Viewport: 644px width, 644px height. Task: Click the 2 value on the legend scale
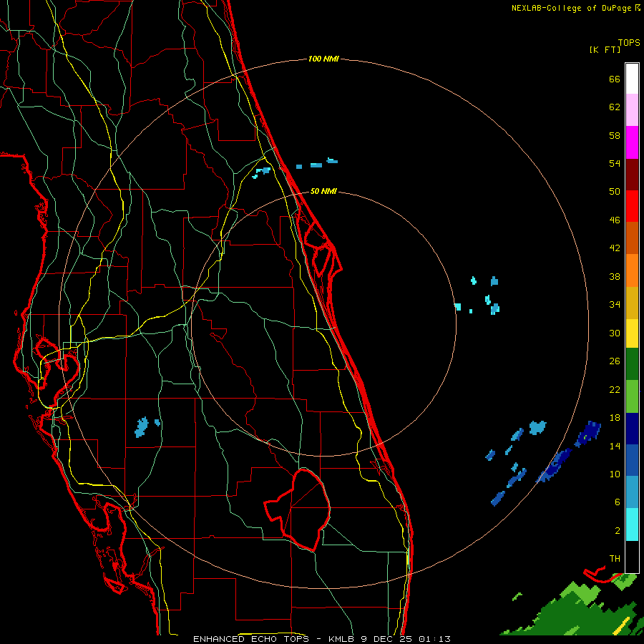click(x=618, y=531)
